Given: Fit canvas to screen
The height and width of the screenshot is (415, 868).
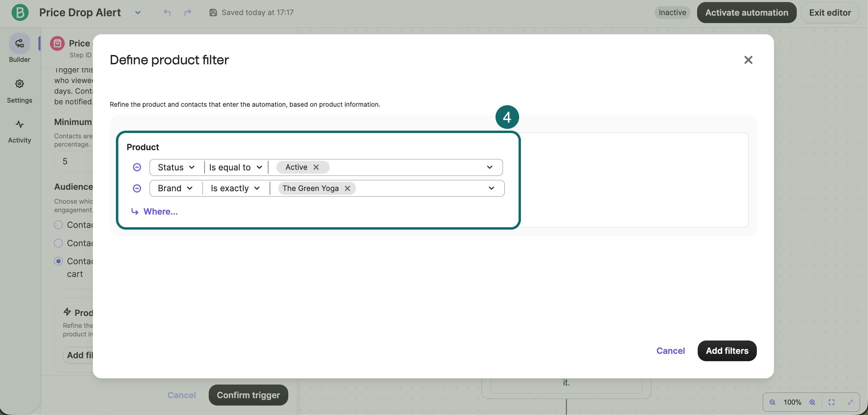Looking at the screenshot, I should tap(832, 402).
